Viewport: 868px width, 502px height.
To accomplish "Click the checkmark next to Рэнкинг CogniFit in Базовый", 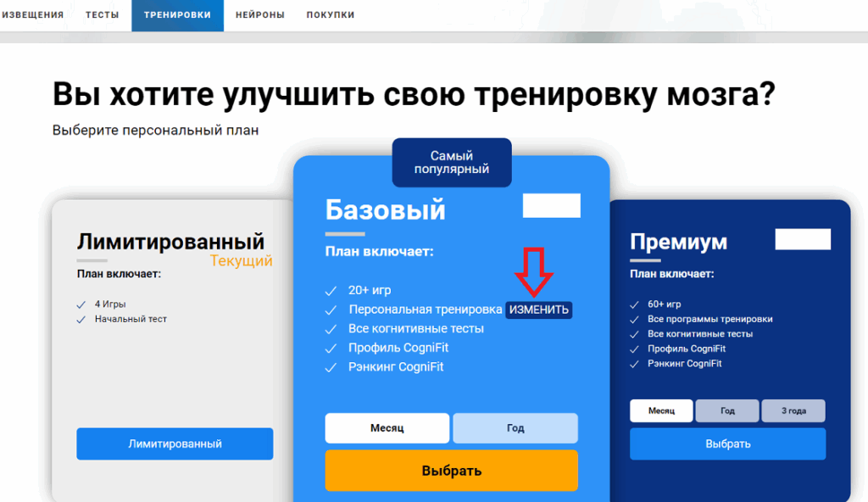I will click(331, 367).
